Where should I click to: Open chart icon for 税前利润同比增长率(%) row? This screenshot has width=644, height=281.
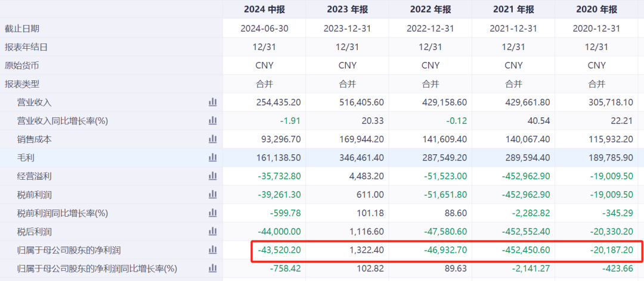[x=212, y=213]
